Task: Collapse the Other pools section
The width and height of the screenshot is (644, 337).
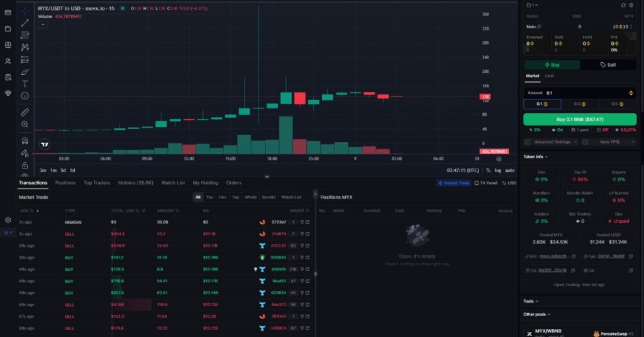Action: (x=537, y=314)
